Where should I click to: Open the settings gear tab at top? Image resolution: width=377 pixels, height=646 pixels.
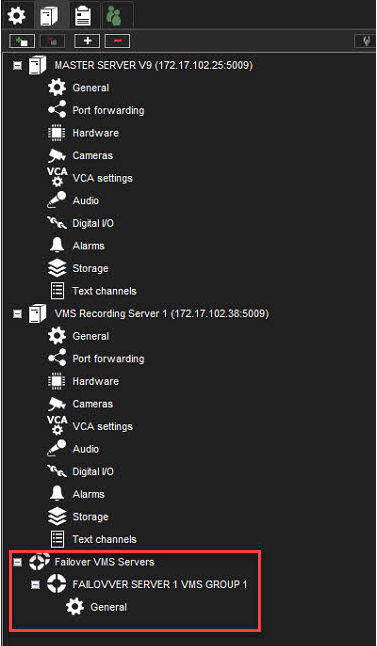coord(17,15)
